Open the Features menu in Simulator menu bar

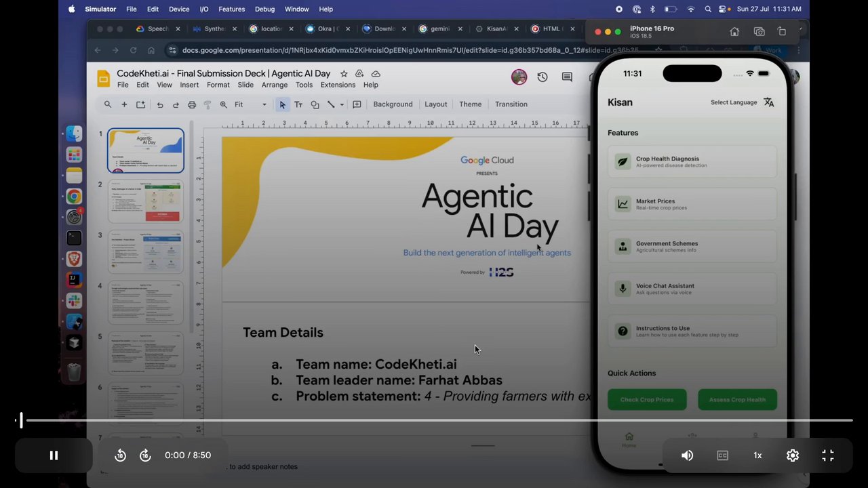(231, 9)
